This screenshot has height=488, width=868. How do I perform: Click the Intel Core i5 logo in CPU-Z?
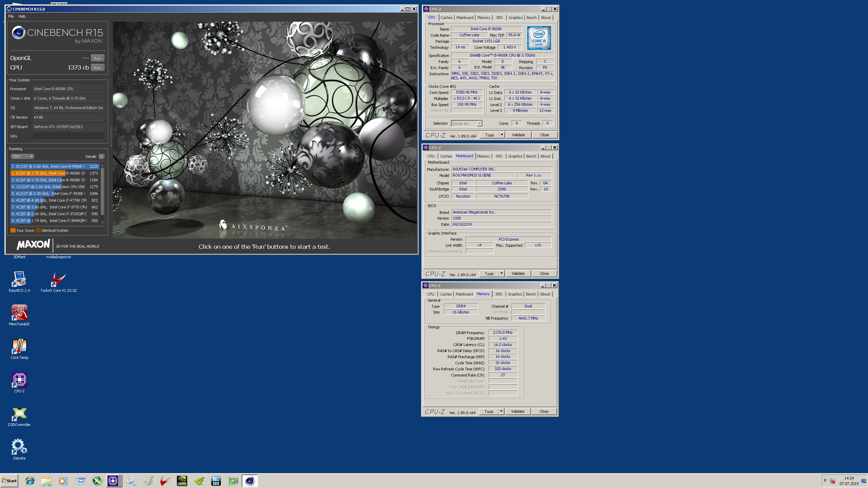(x=539, y=38)
